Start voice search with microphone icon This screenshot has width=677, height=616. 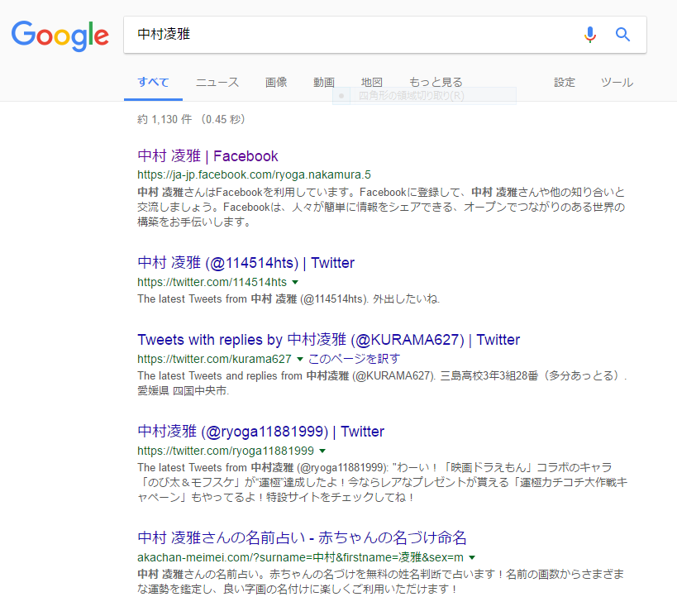coord(589,34)
